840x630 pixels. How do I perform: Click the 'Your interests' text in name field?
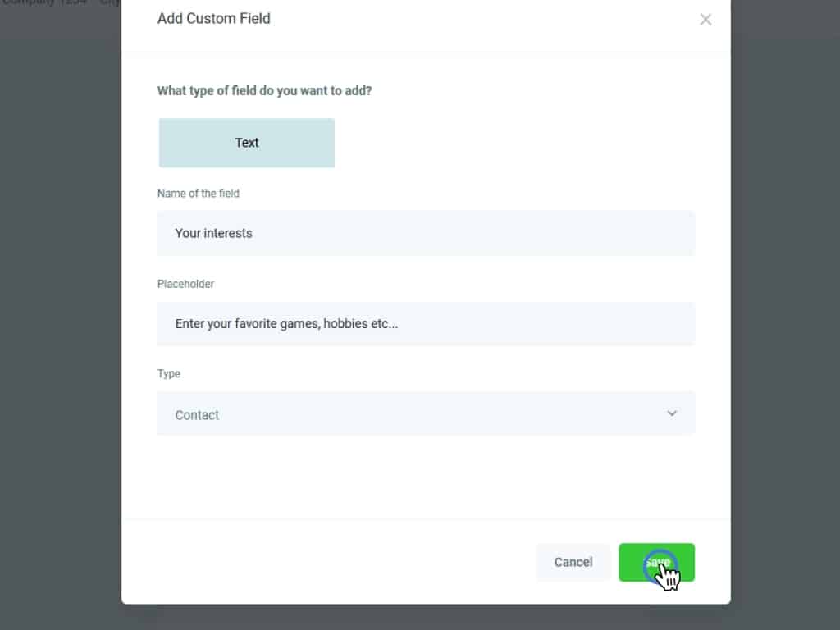213,234
